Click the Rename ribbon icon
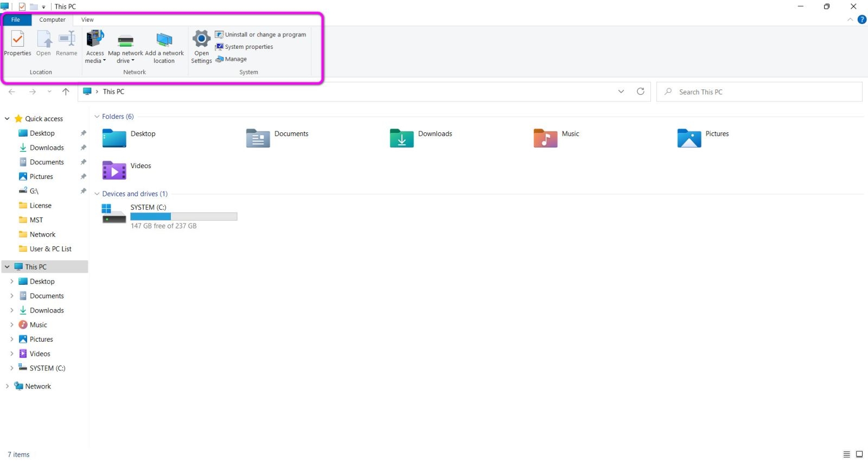The width and height of the screenshot is (868, 461). pos(67,43)
